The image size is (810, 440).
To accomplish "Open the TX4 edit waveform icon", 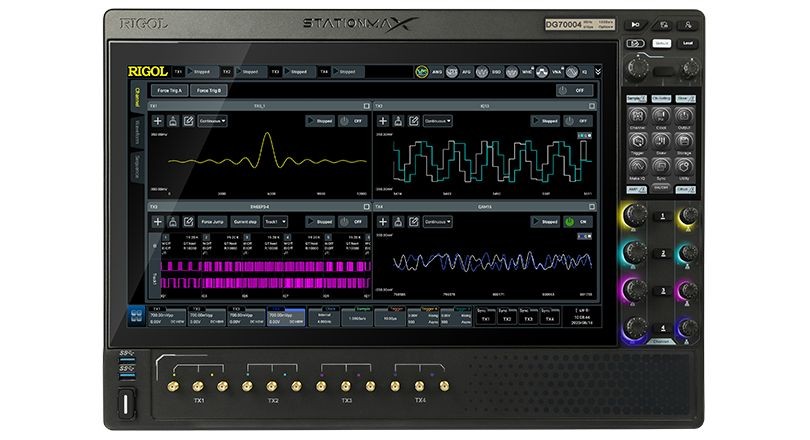I will [x=413, y=222].
